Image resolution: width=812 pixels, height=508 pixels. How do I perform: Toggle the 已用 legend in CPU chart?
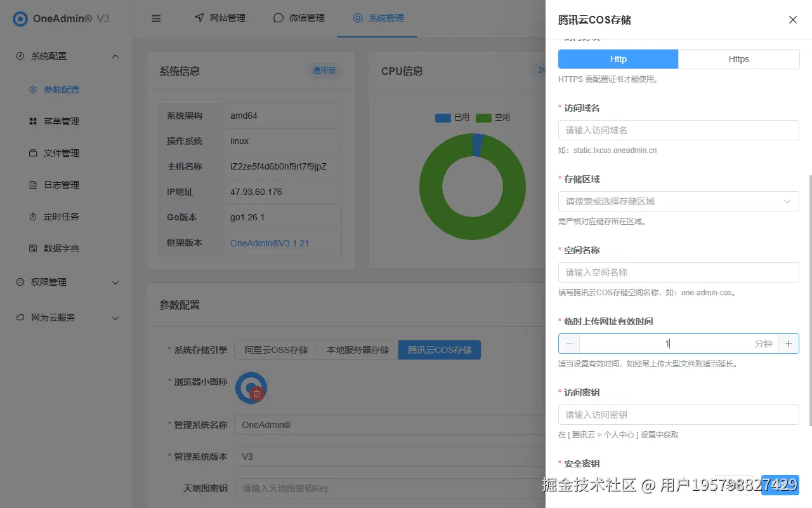(452, 117)
